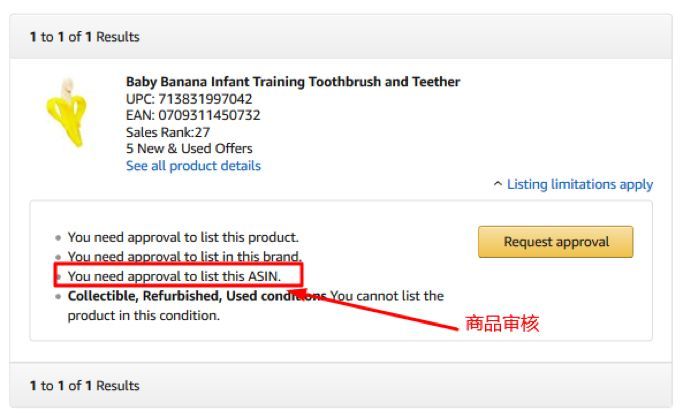
Task: Select the Baby Banana Infant Training Toothbrush title
Action: tap(293, 82)
